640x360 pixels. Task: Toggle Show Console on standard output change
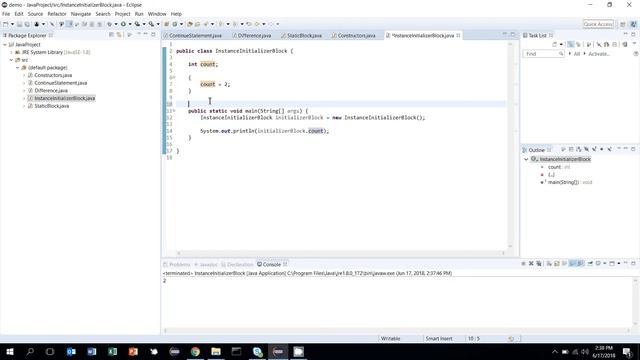click(573, 264)
